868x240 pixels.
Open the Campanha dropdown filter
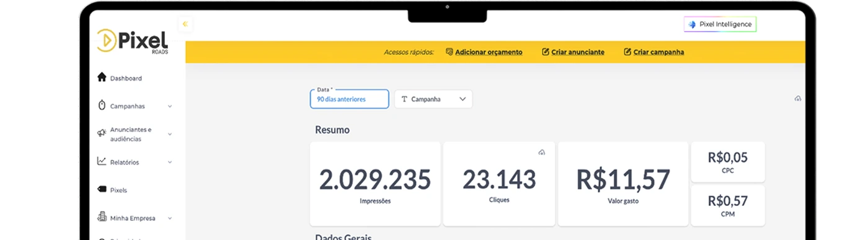click(x=433, y=99)
